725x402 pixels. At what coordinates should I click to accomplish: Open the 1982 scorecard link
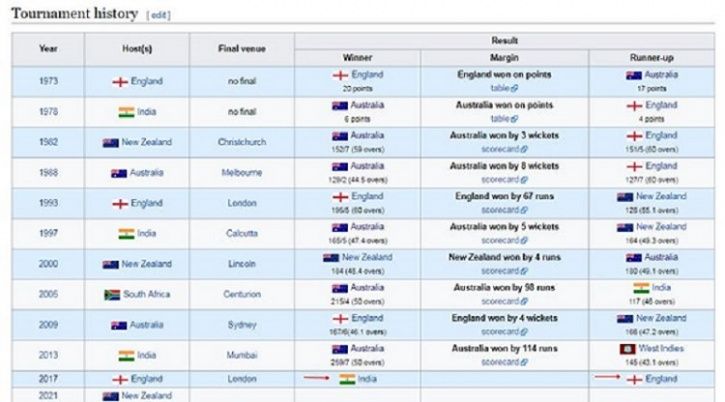[x=500, y=149]
